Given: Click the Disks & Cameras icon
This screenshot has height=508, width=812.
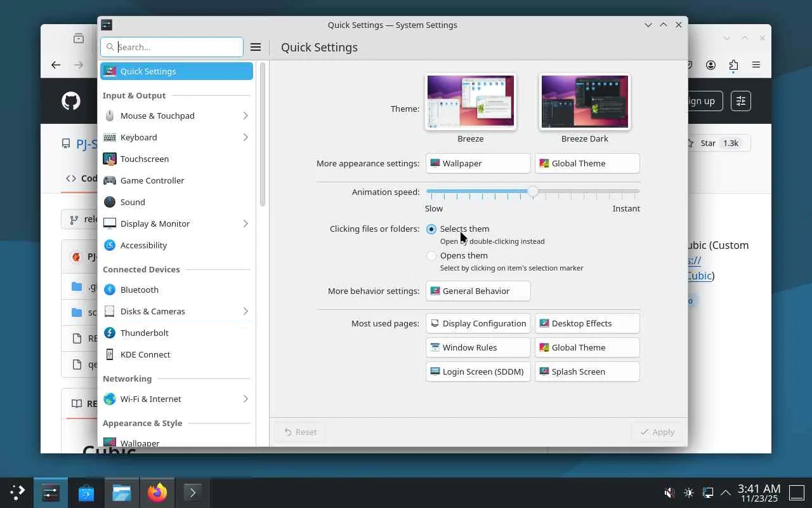Looking at the screenshot, I should click(110, 311).
